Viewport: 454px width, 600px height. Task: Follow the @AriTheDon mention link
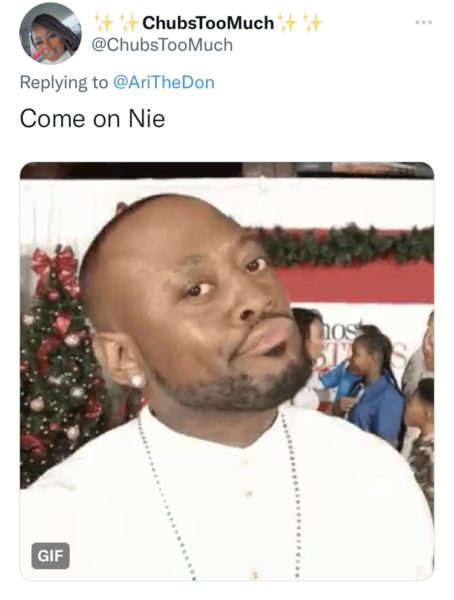(x=163, y=82)
